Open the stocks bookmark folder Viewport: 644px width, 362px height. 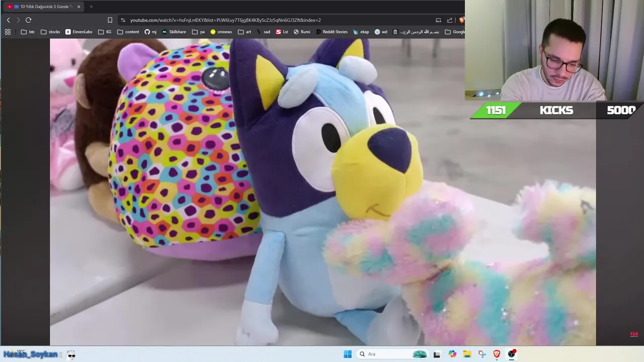(x=50, y=32)
